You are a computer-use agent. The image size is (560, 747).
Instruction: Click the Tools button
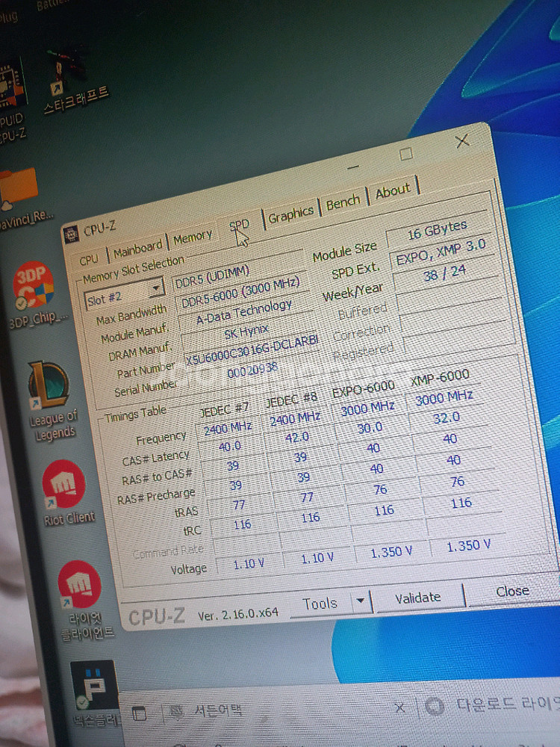[320, 604]
